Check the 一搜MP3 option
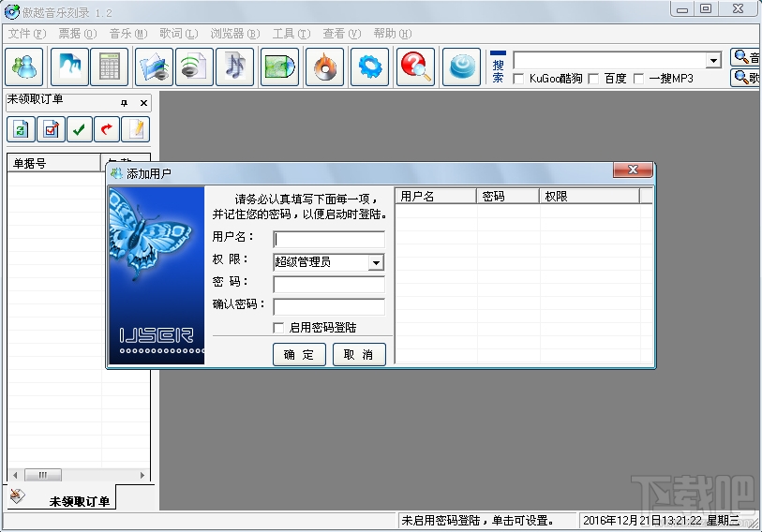The width and height of the screenshot is (762, 532). coord(638,79)
